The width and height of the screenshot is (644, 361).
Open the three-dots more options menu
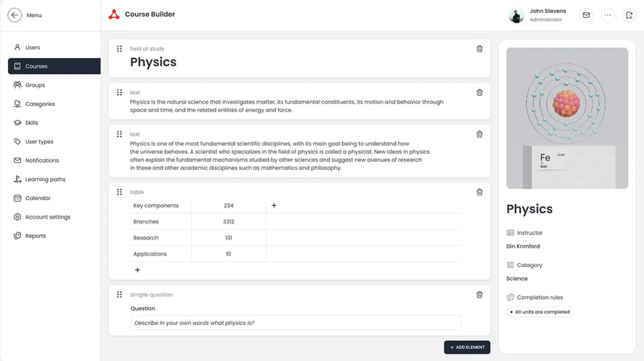click(608, 14)
